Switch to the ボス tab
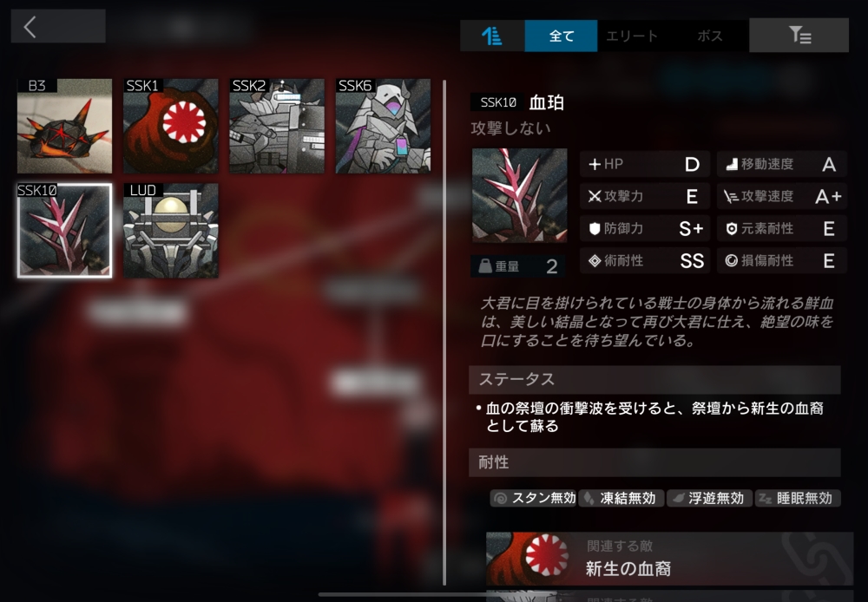Viewport: 868px width, 602px height. [x=710, y=36]
